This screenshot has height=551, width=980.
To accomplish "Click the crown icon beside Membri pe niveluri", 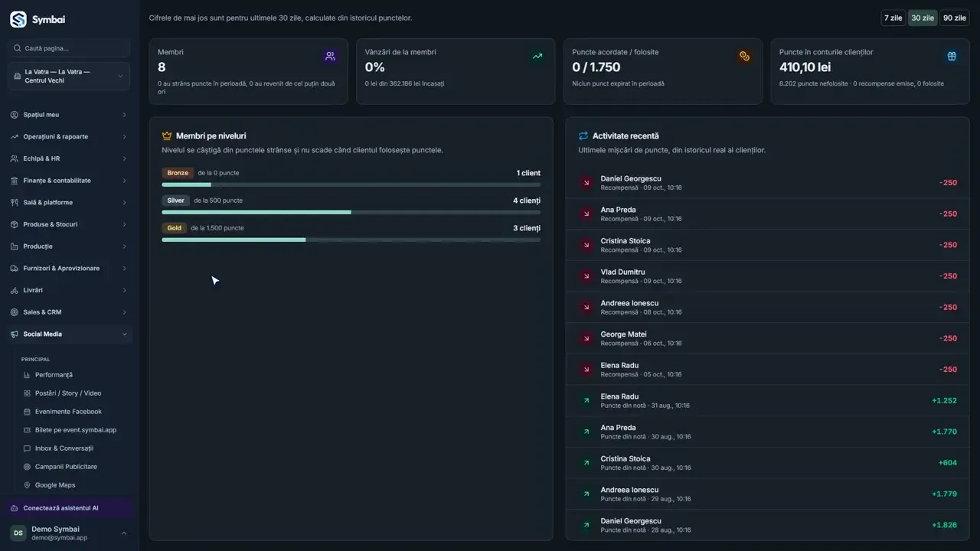I will 167,136.
